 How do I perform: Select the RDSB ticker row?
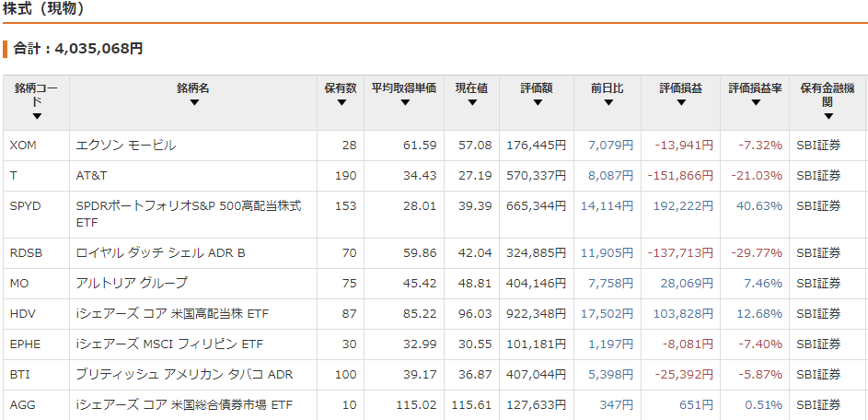[26, 252]
